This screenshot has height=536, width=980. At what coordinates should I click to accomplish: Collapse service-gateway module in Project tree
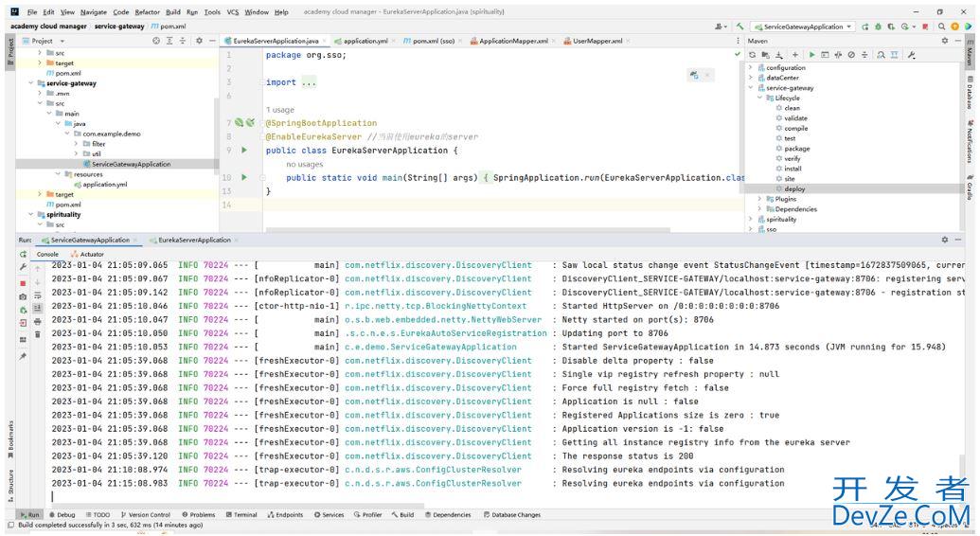click(x=31, y=83)
